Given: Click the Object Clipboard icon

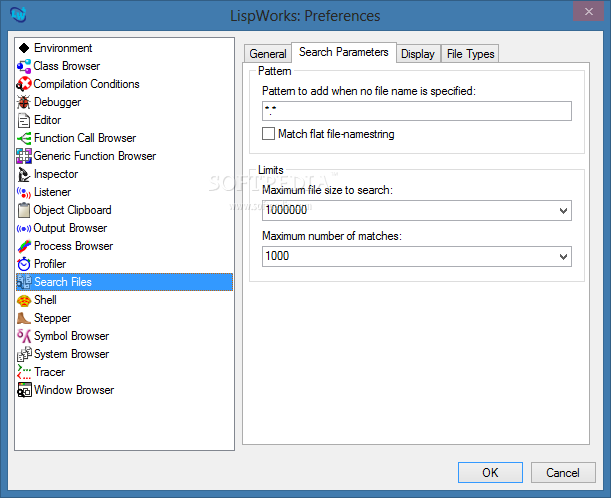Looking at the screenshot, I should coord(24,210).
